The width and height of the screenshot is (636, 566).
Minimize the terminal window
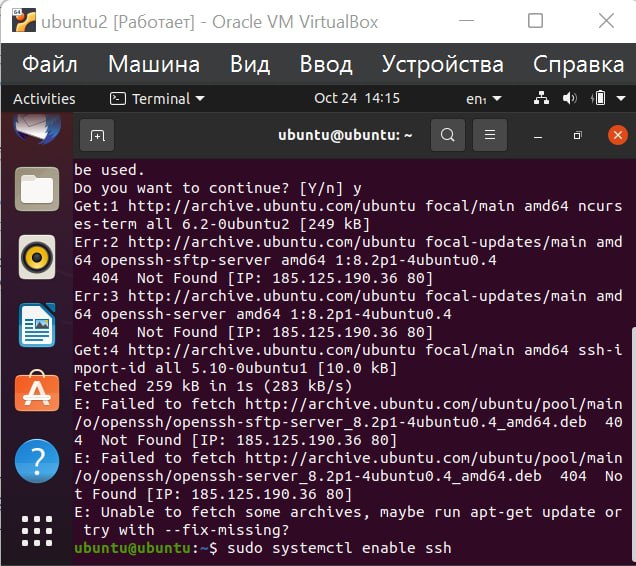[x=538, y=136]
